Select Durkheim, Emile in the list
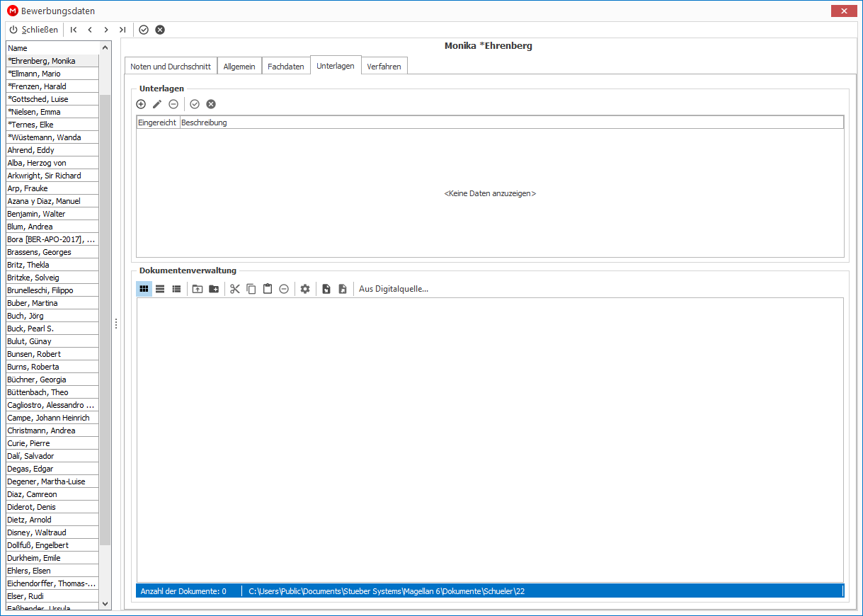The image size is (863, 616). [52, 558]
